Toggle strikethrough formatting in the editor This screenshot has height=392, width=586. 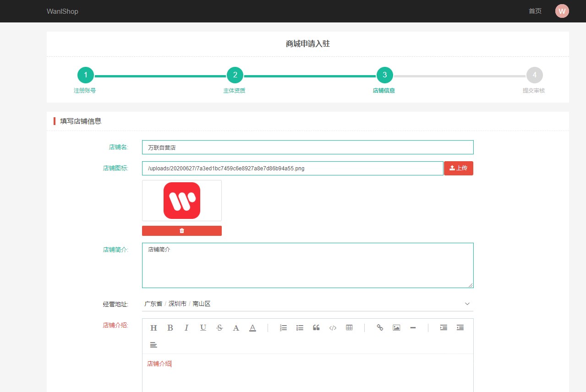[219, 328]
